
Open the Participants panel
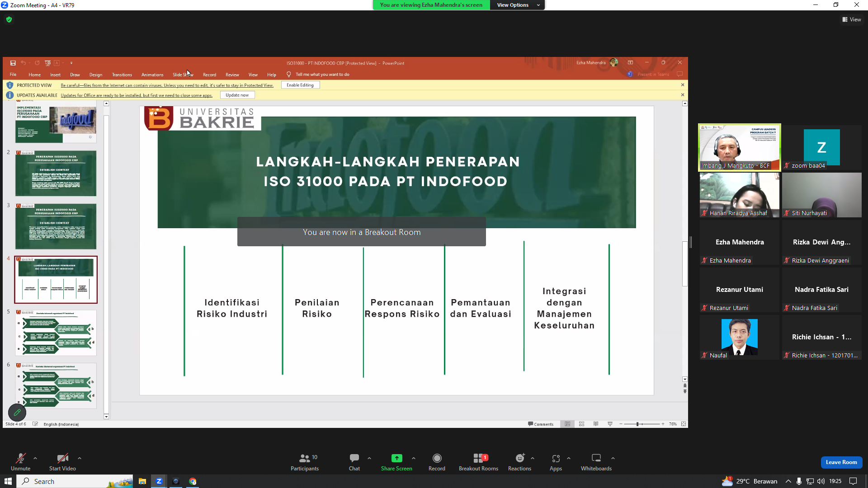point(305,462)
